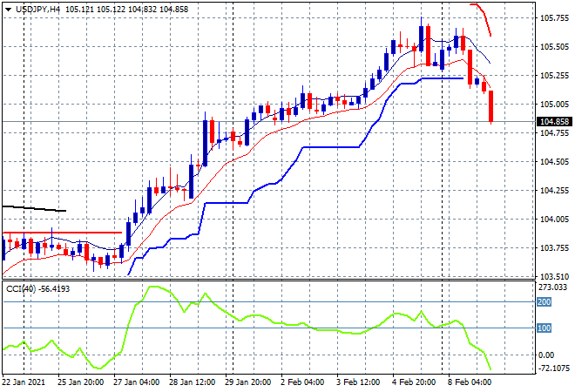Select the black trend line near 104.1
This screenshot has width=575, height=392.
34,209
